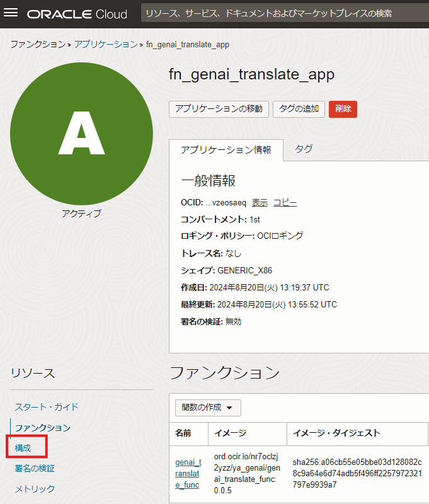
Task: Open アプリケーション breadcrumb link
Action: (x=106, y=44)
